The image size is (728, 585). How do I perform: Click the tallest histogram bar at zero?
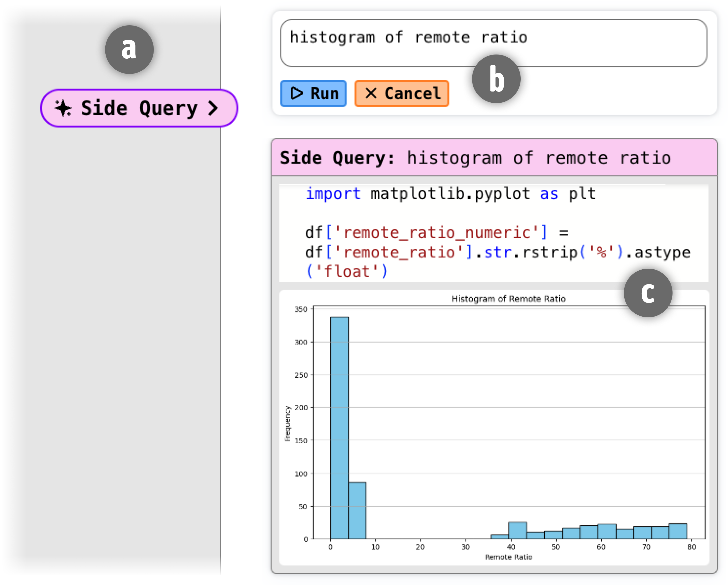coord(339,427)
